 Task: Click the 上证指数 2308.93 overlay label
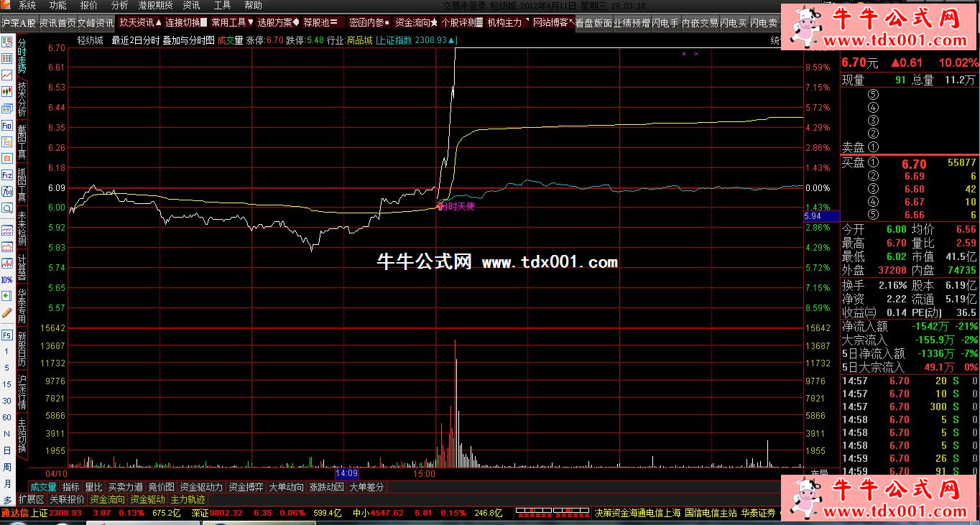415,40
